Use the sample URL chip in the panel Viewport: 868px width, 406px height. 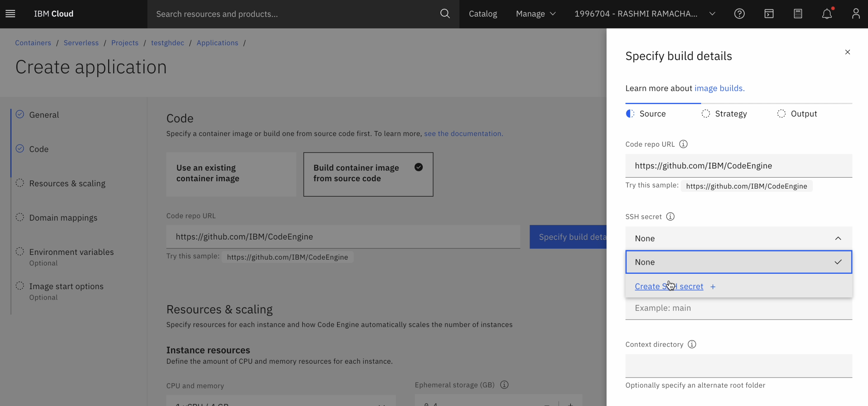pos(746,186)
